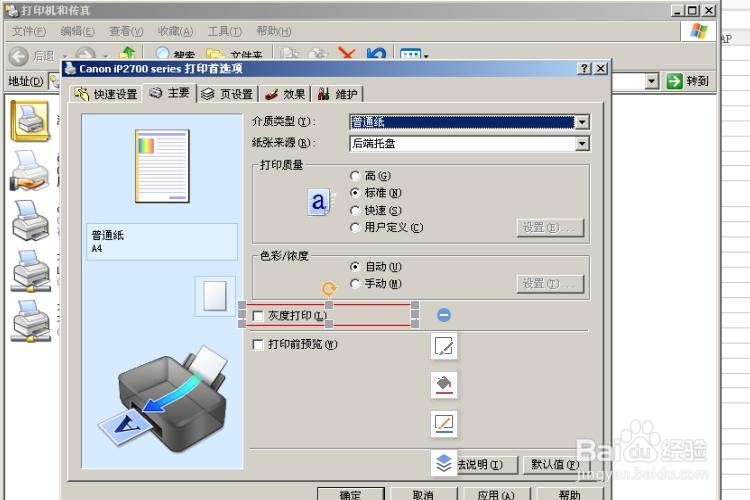Click the 帮助 button in dialog
Image resolution: width=750 pixels, height=500 pixels.
click(x=569, y=494)
